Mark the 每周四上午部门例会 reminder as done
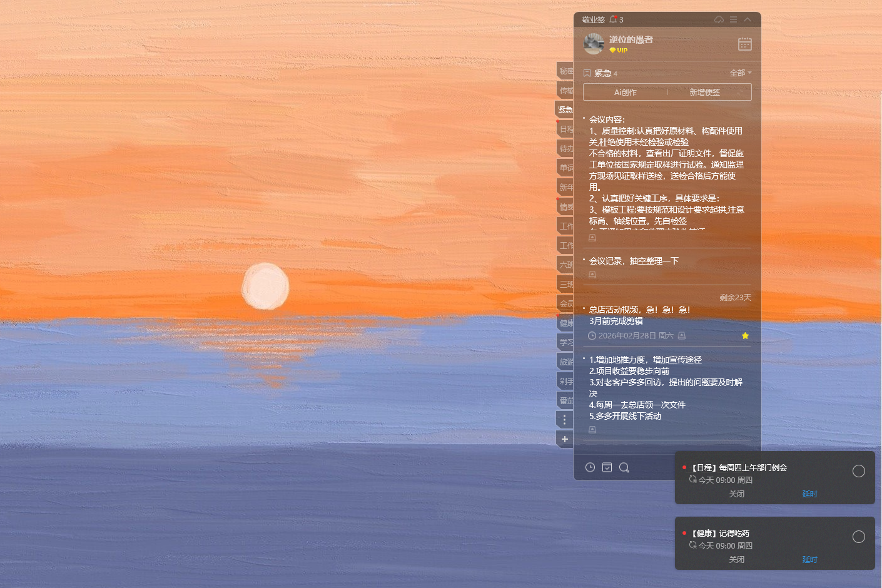 858,470
